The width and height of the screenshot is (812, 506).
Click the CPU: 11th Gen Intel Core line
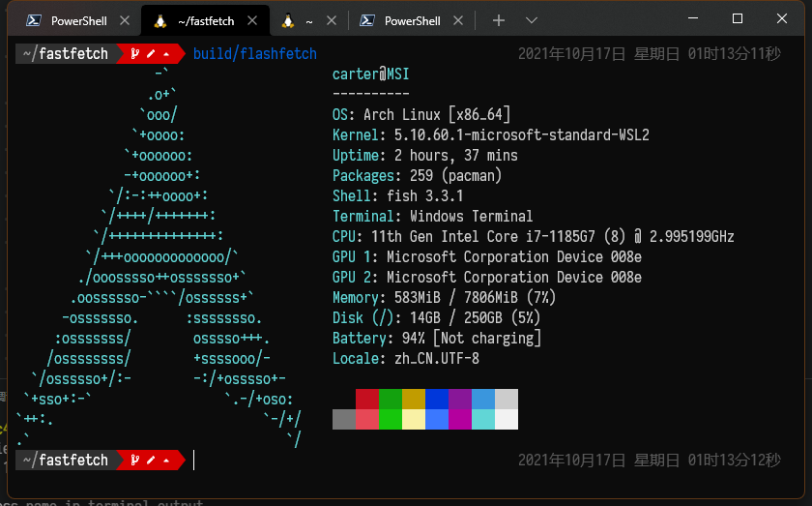pyautogui.click(x=534, y=236)
